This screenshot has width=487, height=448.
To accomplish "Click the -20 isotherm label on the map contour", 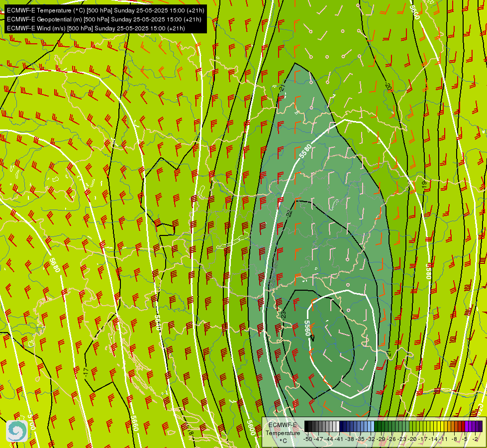I will click(x=388, y=86).
